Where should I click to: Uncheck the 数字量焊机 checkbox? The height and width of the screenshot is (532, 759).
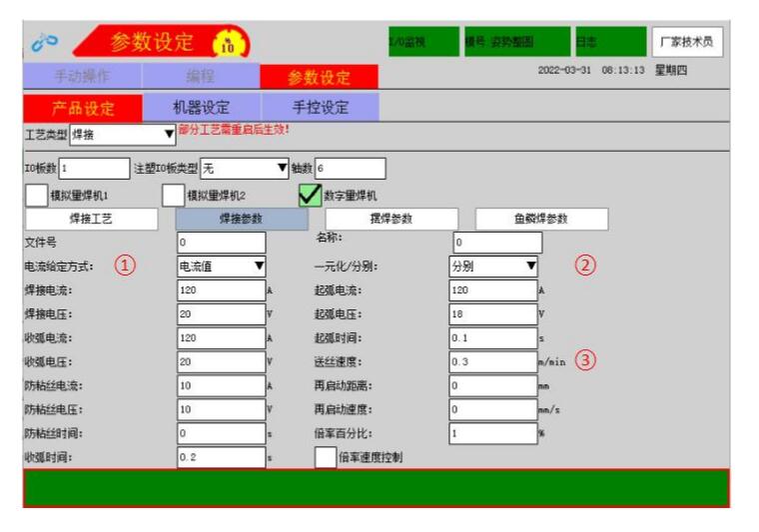pos(310,196)
